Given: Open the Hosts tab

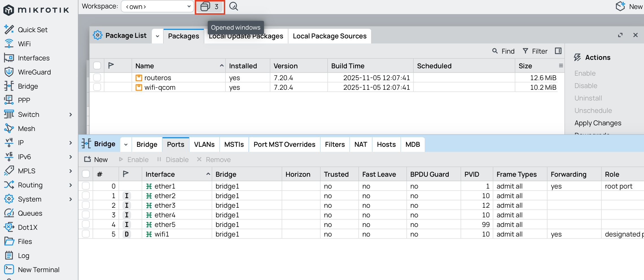Looking at the screenshot, I should click(x=386, y=144).
